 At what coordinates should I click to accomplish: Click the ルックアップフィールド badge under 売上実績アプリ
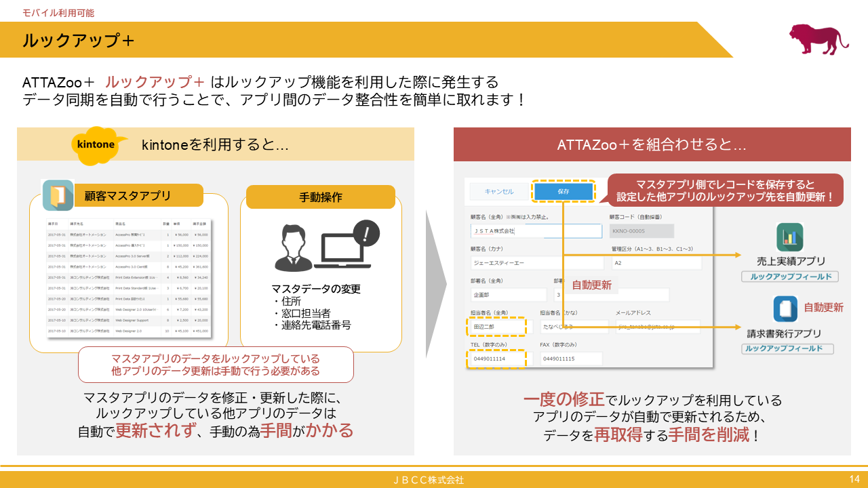790,277
